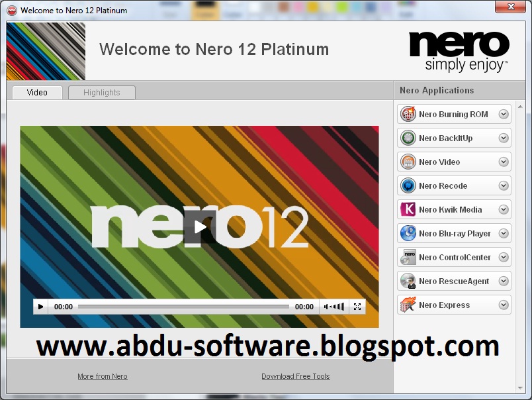532x400 pixels.
Task: Click the Nero Blu-ray Player icon
Action: tap(408, 233)
